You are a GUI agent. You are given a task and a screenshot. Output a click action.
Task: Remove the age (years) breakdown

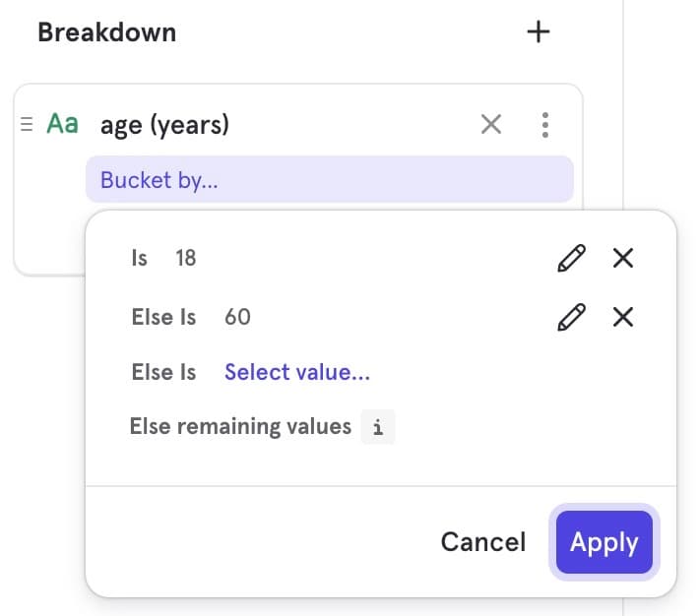click(x=490, y=125)
